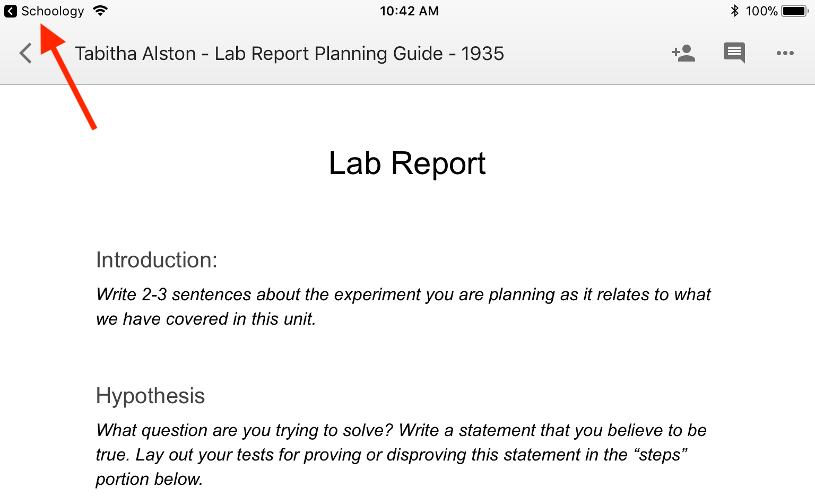The image size is (815, 504).
Task: Return to the app via the Schoology label
Action: pyautogui.click(x=53, y=11)
